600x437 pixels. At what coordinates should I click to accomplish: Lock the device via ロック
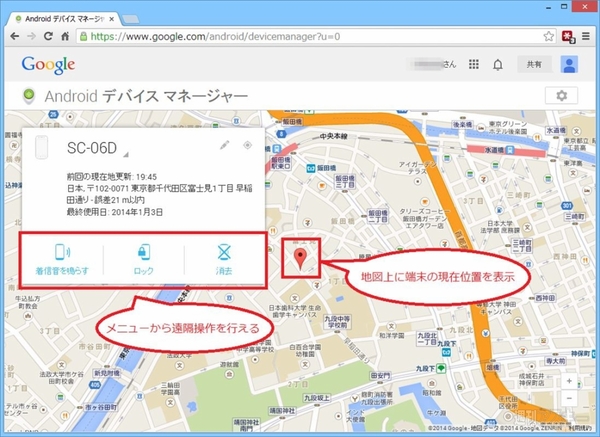[x=143, y=259]
